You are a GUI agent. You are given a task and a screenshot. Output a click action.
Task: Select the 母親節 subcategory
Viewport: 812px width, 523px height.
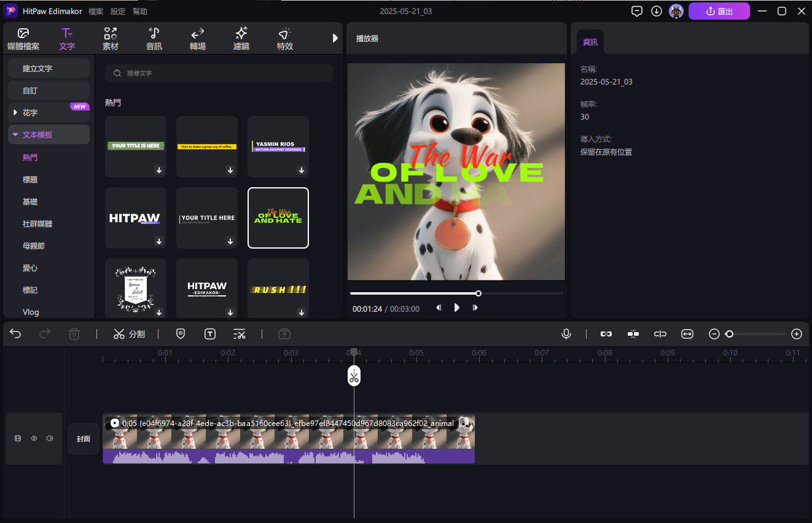(34, 246)
